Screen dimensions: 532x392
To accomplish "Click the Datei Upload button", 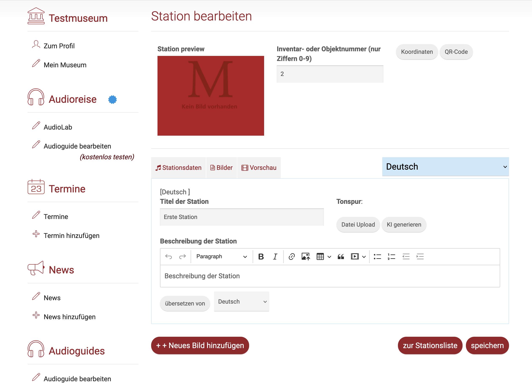I will [x=358, y=224].
